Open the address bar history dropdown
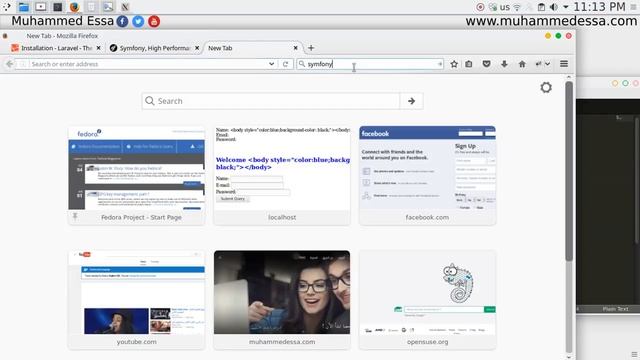640x360 pixels. click(271, 64)
